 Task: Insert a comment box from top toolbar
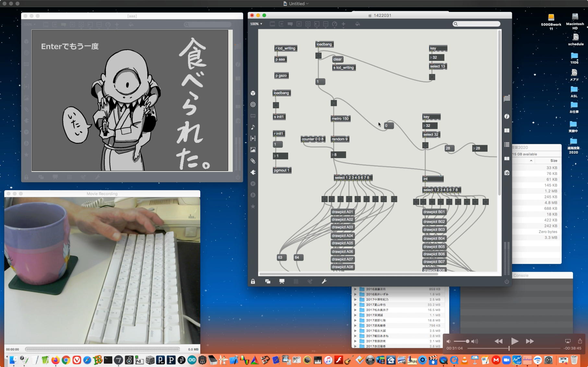pos(290,24)
